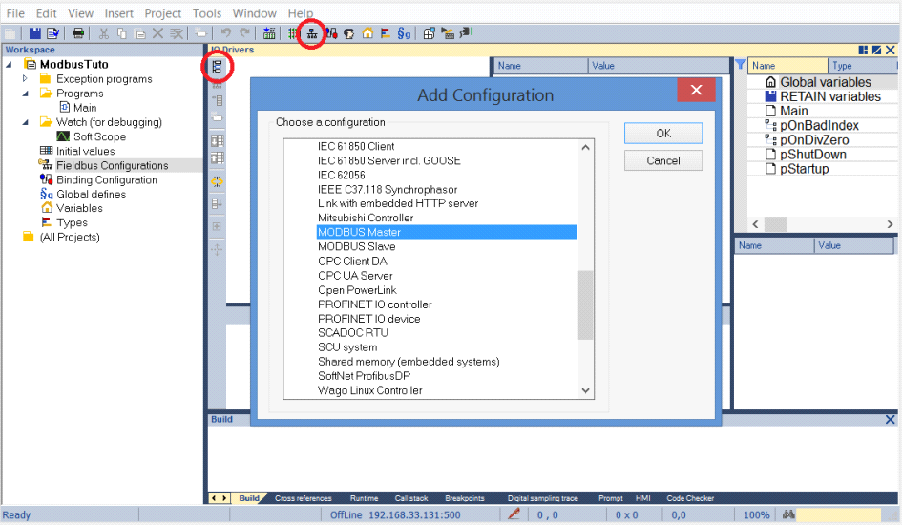Click the Delete X toolbar icon
Viewport: 904px width, 526px height.
(158, 33)
